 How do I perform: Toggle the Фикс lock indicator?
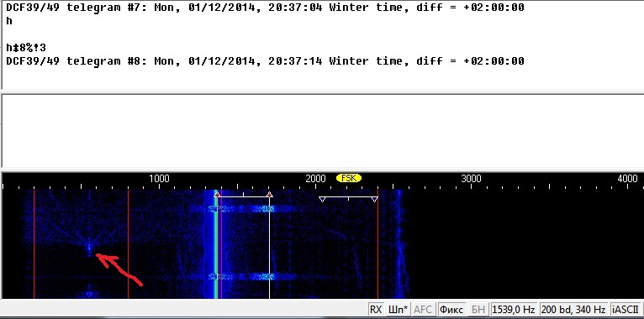click(x=451, y=310)
